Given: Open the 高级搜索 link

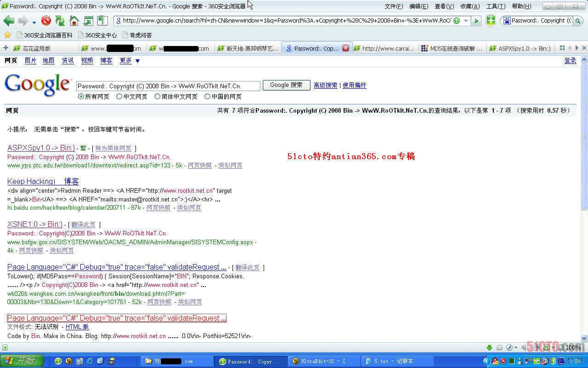Looking at the screenshot, I should 325,86.
